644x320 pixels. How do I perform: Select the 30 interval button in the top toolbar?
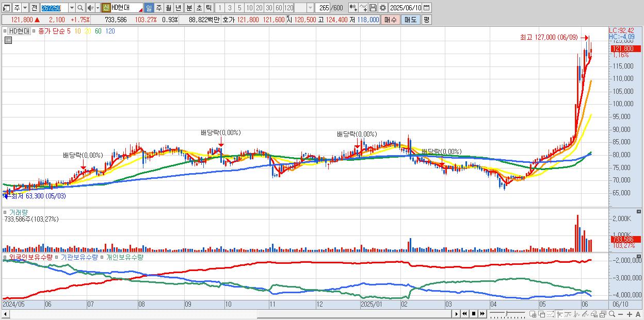(x=269, y=8)
